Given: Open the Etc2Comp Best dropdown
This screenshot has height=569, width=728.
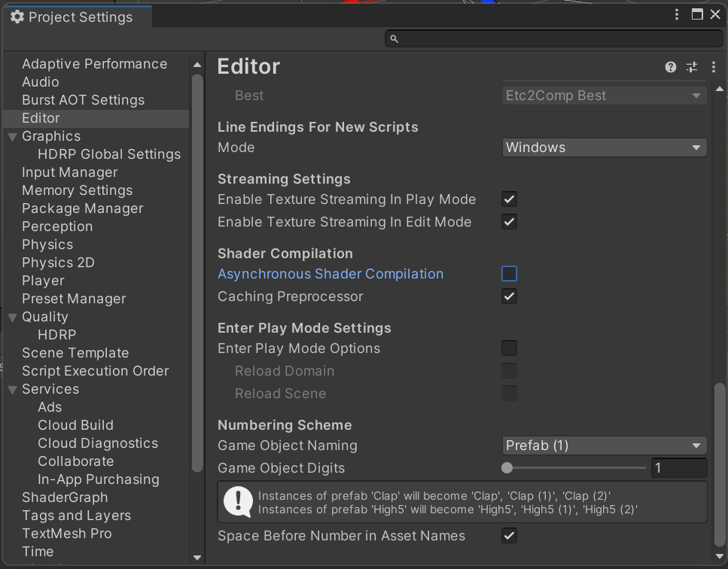Looking at the screenshot, I should pyautogui.click(x=604, y=96).
